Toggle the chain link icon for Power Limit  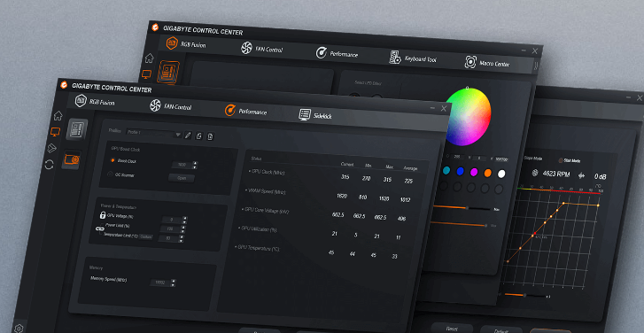[x=100, y=228]
